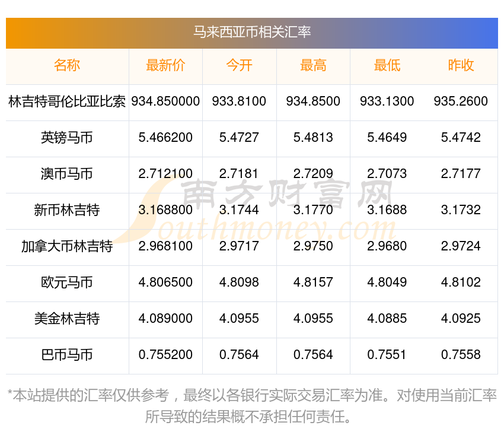Viewport: 504px width, 435px height.
Task: Click highest value 2.7209
Action: point(313,174)
